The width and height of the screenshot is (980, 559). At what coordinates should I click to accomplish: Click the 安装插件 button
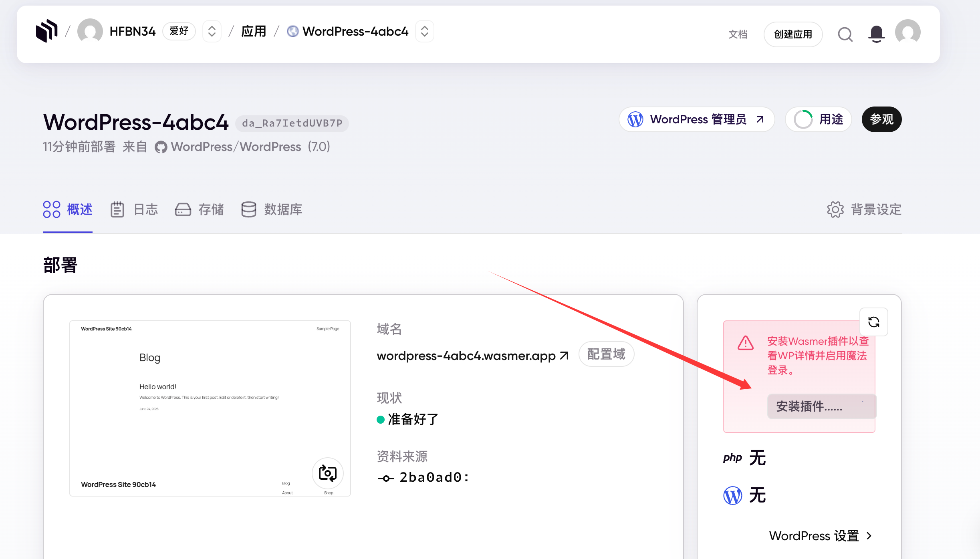pyautogui.click(x=821, y=406)
